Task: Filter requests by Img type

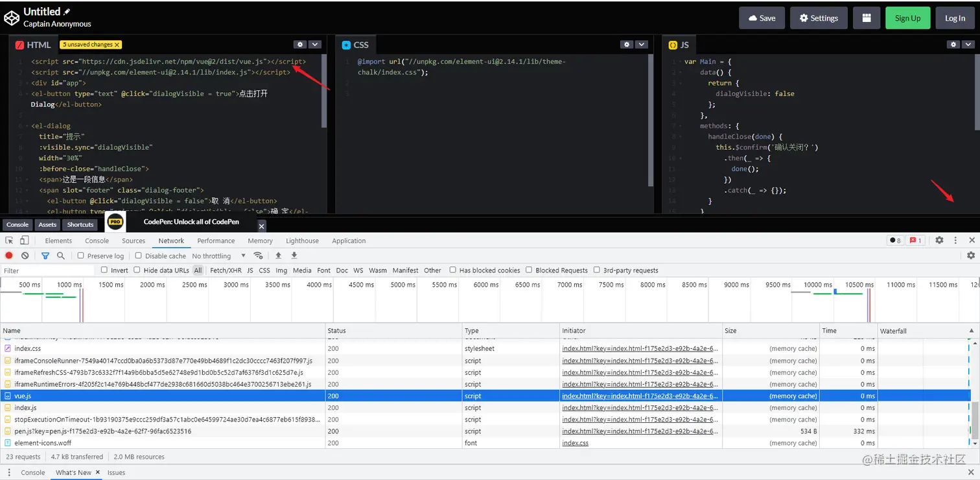Action: point(281,270)
